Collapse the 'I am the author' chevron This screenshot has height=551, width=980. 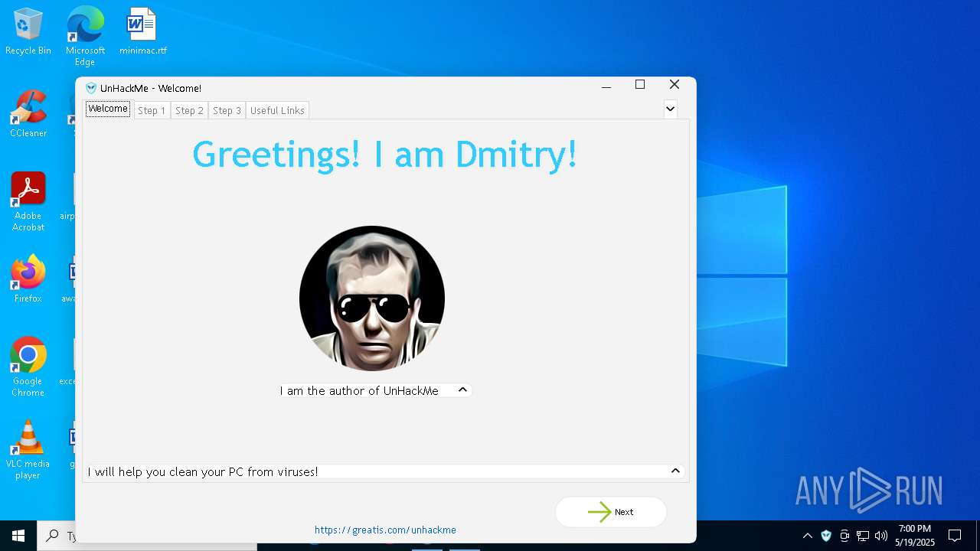(462, 390)
